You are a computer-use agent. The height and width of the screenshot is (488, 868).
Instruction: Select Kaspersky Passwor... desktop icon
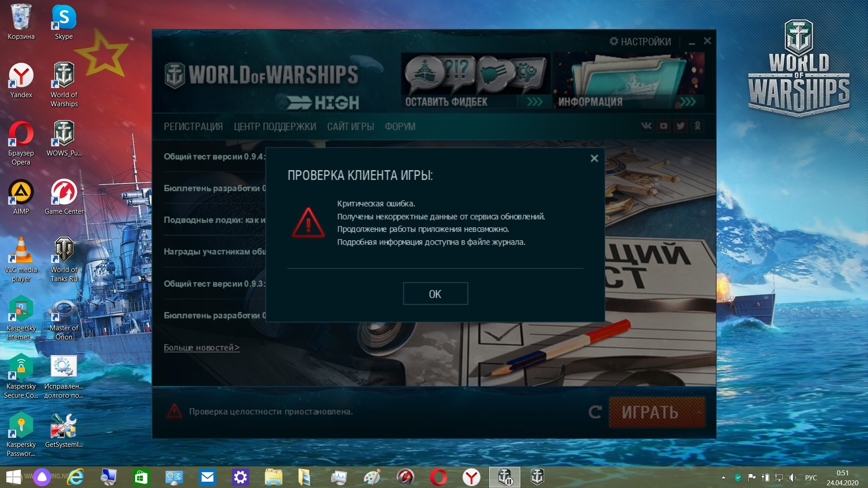click(x=21, y=435)
